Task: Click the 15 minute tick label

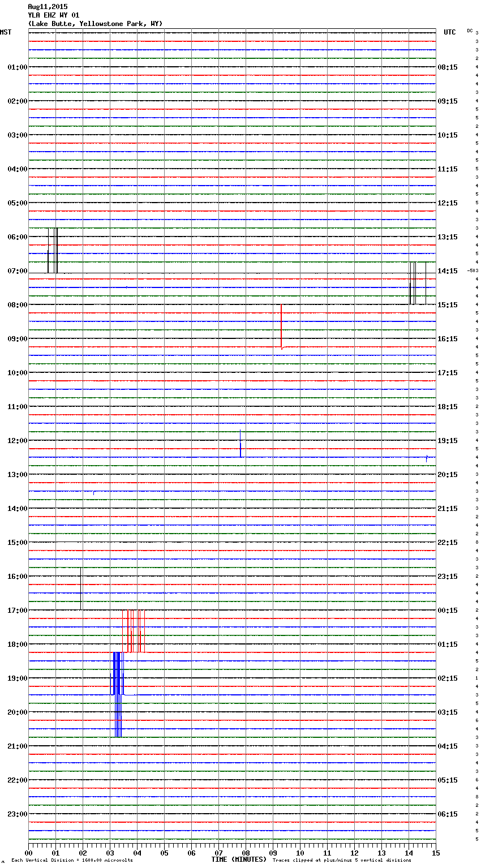Action: (x=436, y=853)
